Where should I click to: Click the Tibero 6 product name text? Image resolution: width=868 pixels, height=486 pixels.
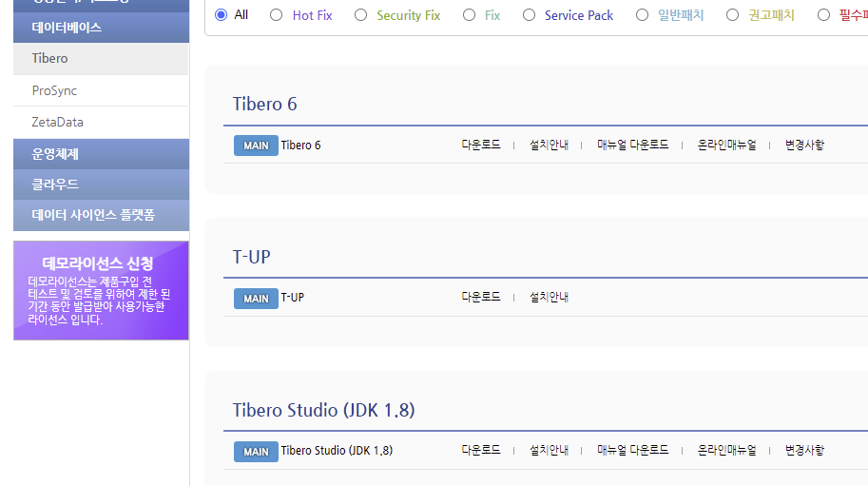coord(300,146)
